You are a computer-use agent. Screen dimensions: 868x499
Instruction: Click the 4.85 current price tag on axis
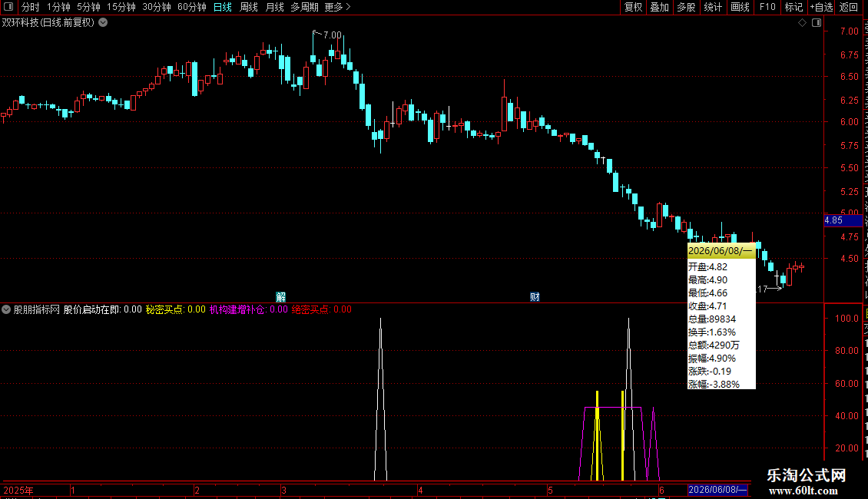point(843,220)
